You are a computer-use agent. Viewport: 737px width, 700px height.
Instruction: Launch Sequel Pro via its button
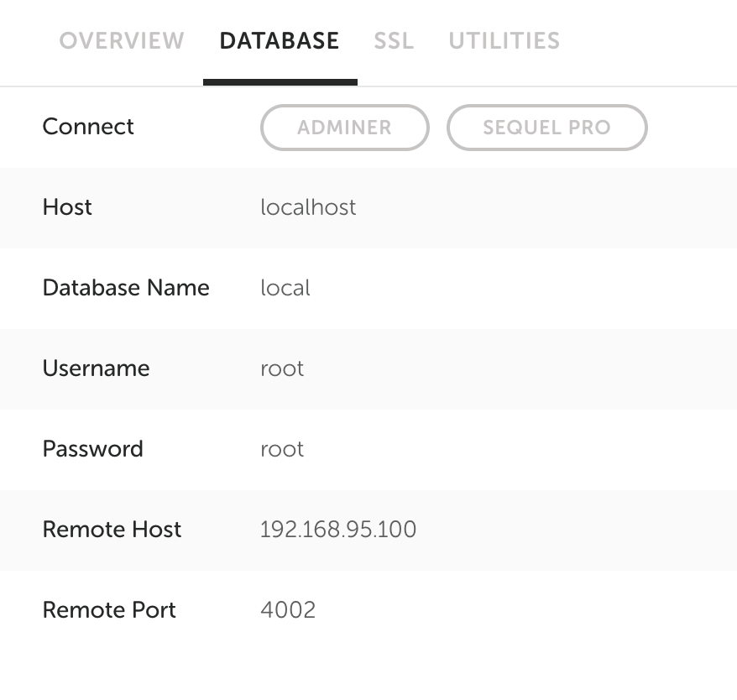[546, 128]
